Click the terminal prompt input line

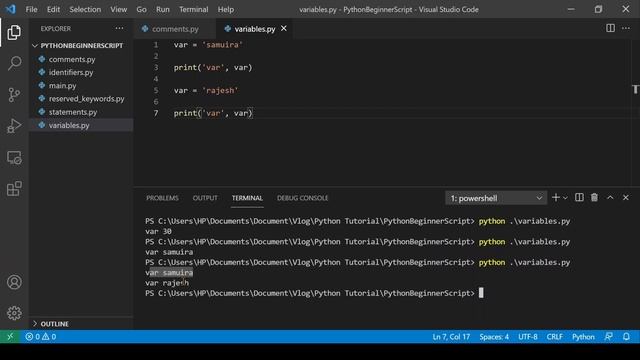point(314,293)
